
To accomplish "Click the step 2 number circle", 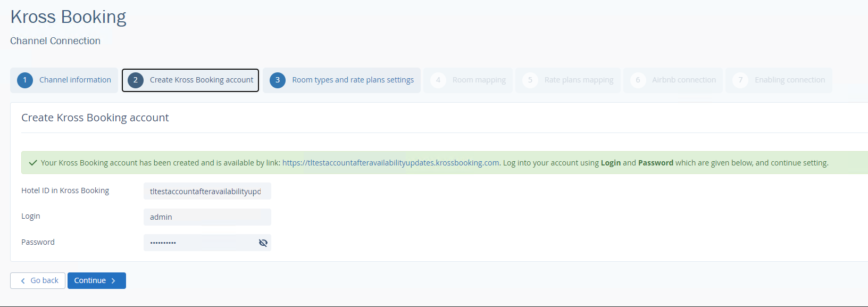I will [x=136, y=80].
